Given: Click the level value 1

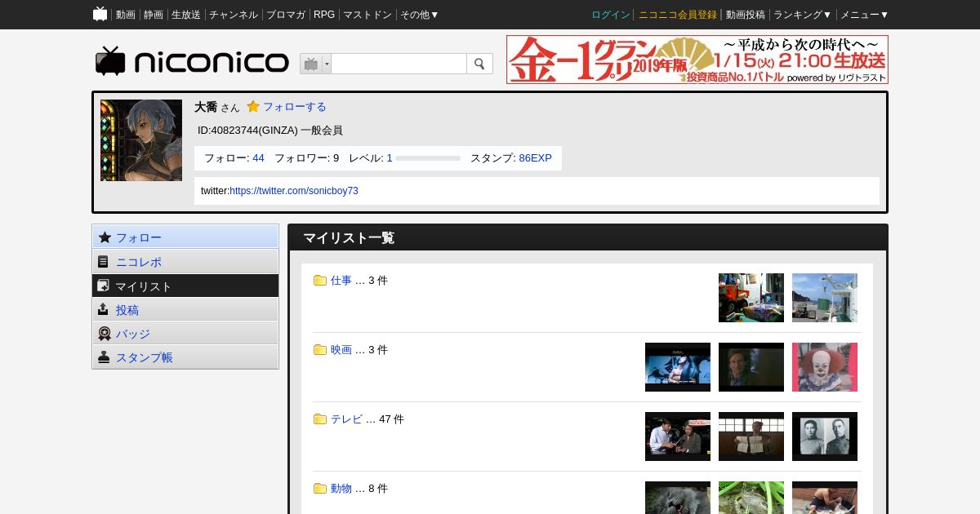Looking at the screenshot, I should tap(390, 158).
